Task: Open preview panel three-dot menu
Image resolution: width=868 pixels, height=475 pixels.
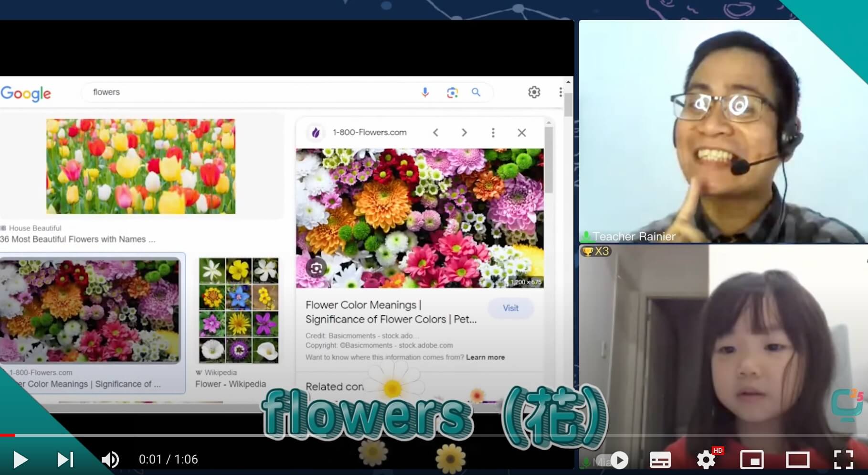Action: click(493, 132)
